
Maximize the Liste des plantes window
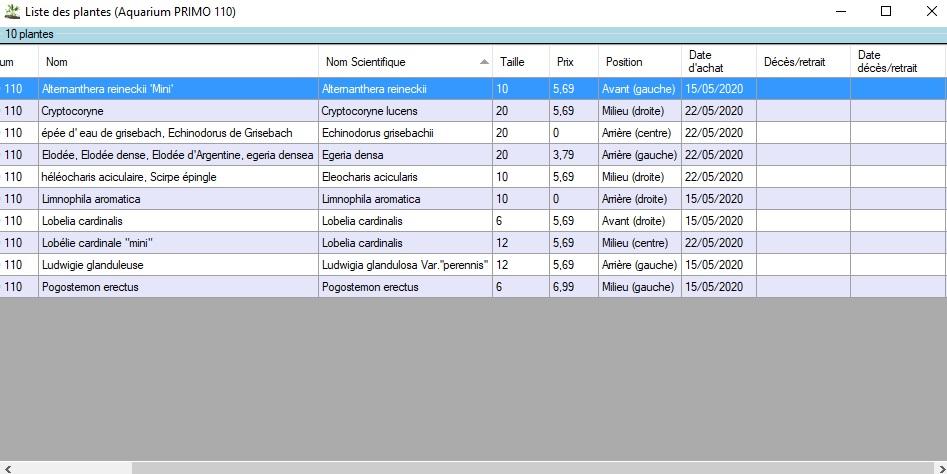[885, 11]
